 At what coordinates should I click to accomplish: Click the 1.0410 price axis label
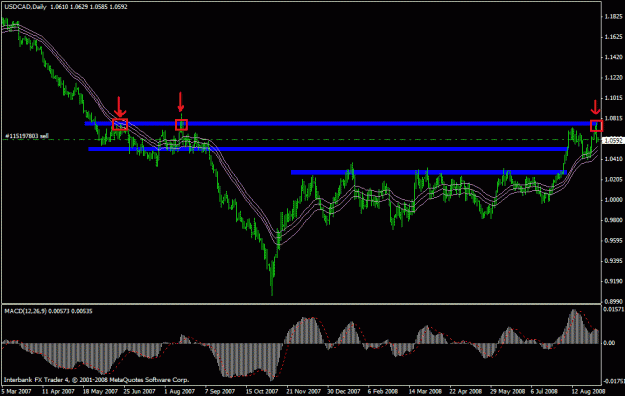613,159
